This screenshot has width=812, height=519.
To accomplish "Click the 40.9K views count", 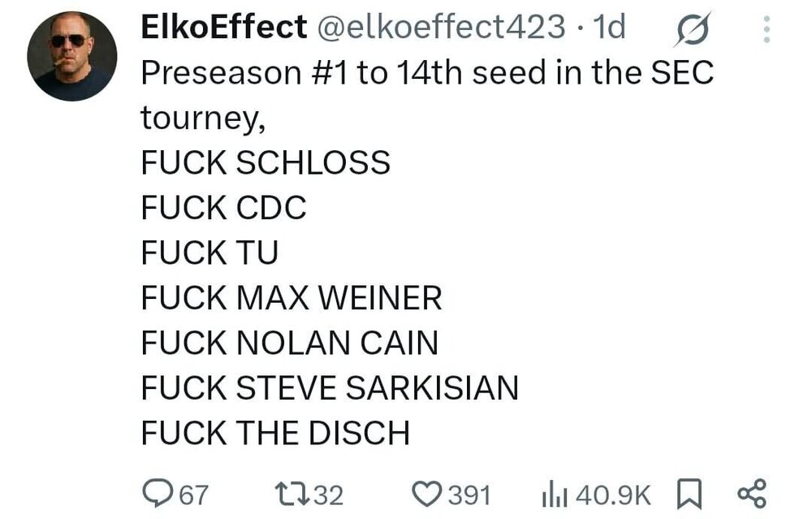I will click(613, 494).
